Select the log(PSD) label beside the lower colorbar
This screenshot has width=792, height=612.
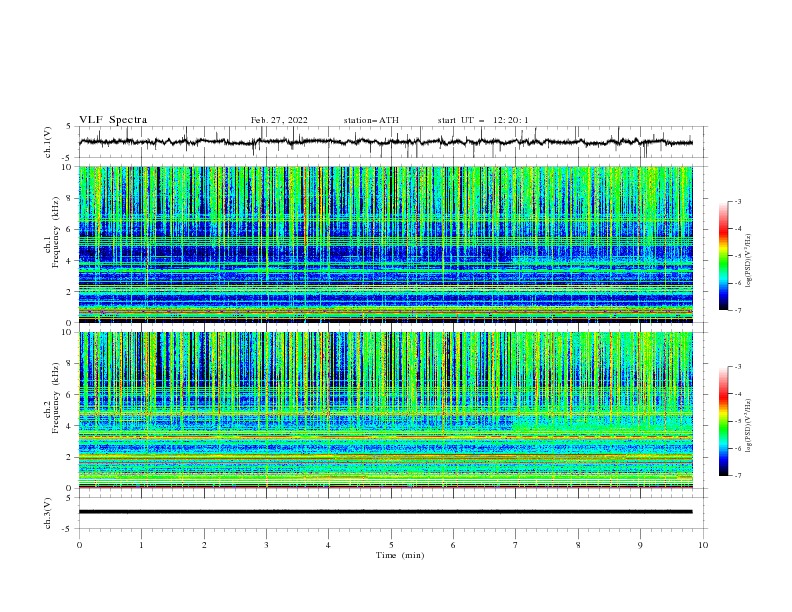(x=748, y=425)
